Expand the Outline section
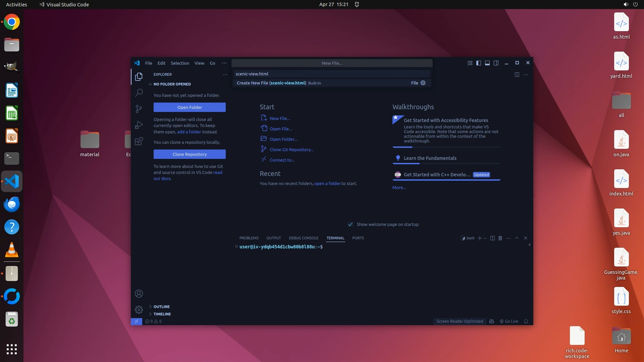 161,307
